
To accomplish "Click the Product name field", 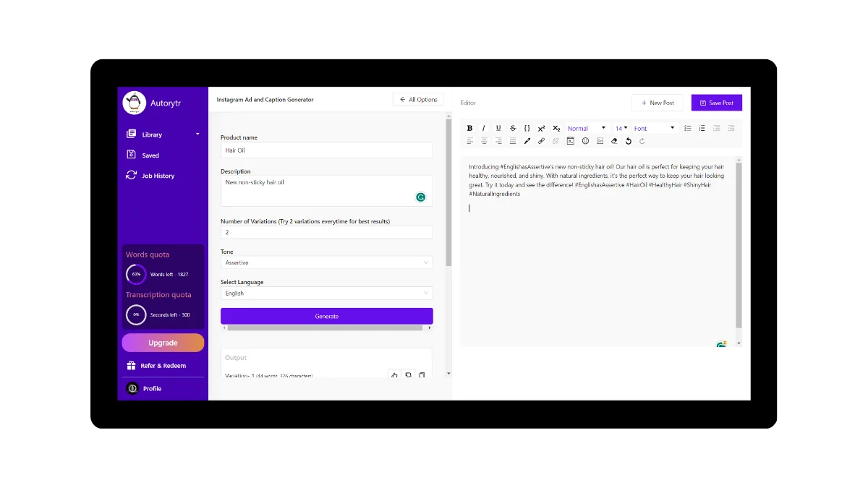I will tap(327, 150).
